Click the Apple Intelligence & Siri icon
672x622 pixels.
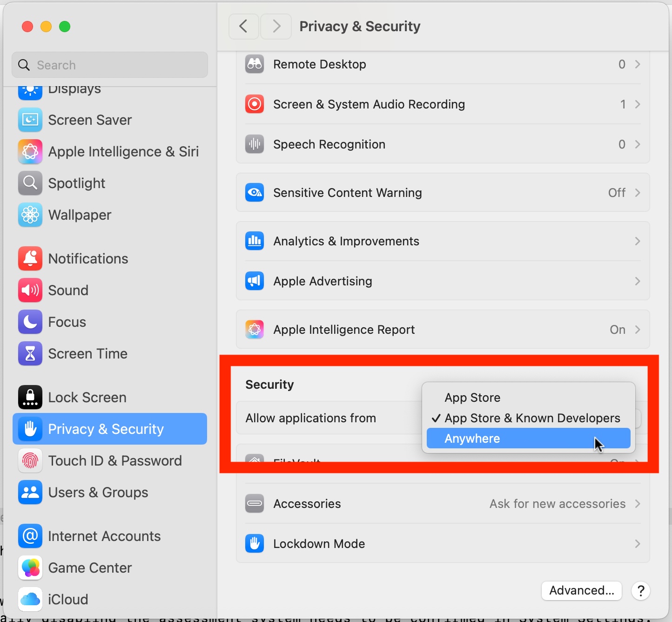[x=30, y=152]
